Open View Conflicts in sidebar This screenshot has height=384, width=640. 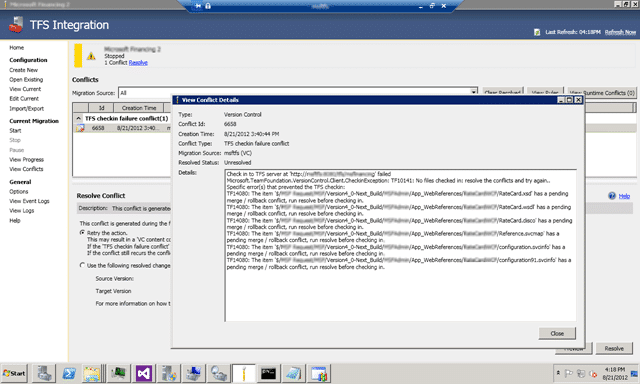point(26,169)
